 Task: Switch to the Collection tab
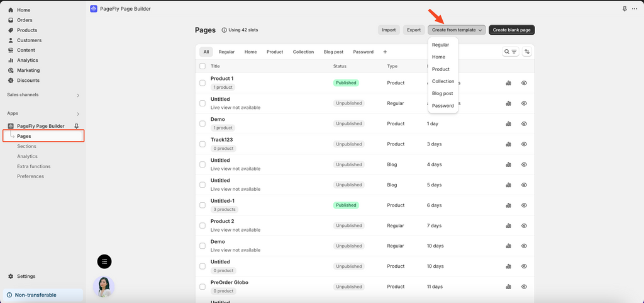(x=304, y=52)
